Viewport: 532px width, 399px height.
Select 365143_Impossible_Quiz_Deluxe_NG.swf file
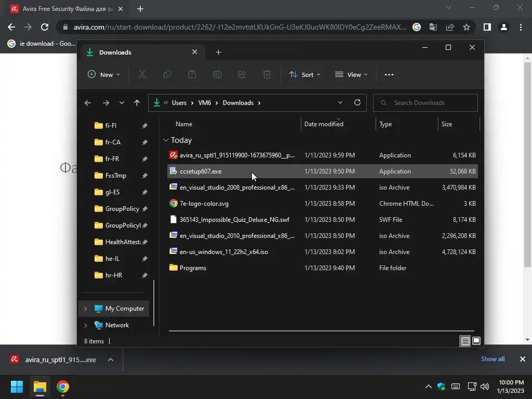[x=322, y=220]
